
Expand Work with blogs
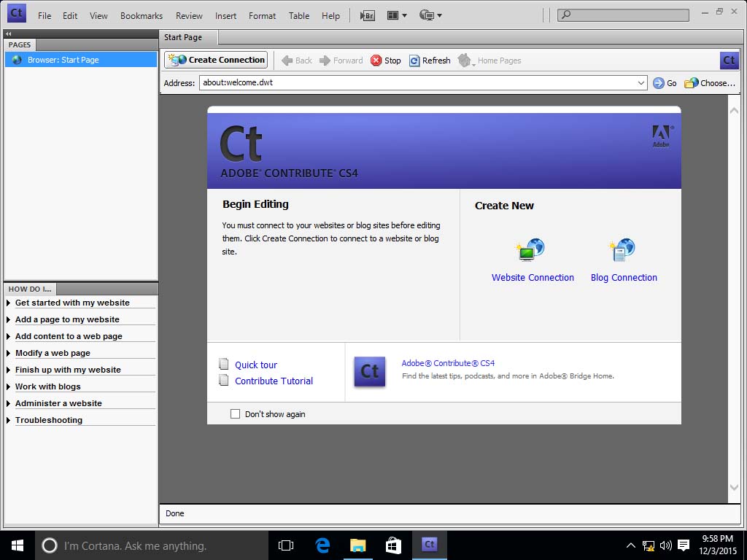[47, 386]
